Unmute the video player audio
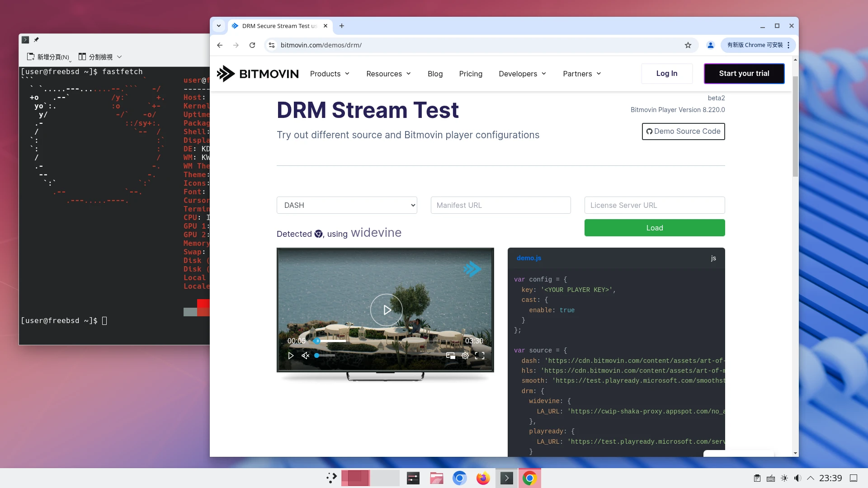The width and height of the screenshot is (868, 488). [305, 356]
